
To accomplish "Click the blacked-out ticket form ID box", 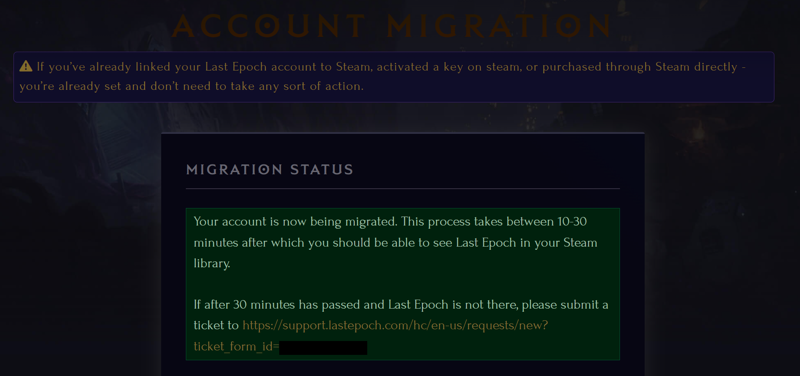I will click(x=323, y=348).
